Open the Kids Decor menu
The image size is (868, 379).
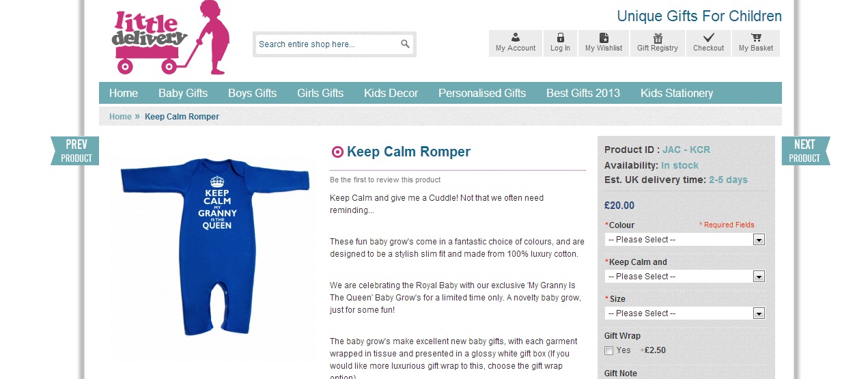(391, 93)
